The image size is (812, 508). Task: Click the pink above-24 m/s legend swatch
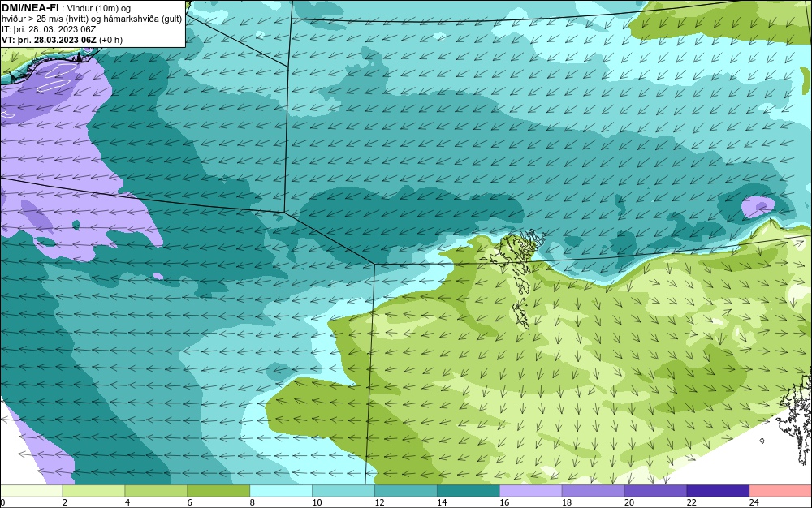point(781,491)
